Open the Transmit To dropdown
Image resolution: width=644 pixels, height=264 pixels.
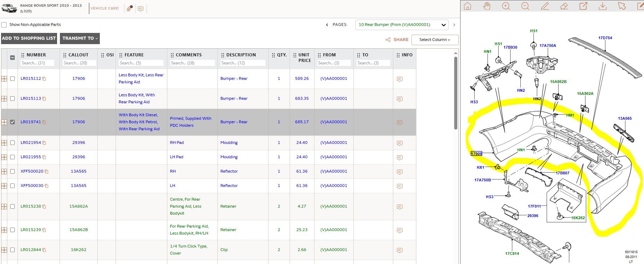click(x=80, y=39)
